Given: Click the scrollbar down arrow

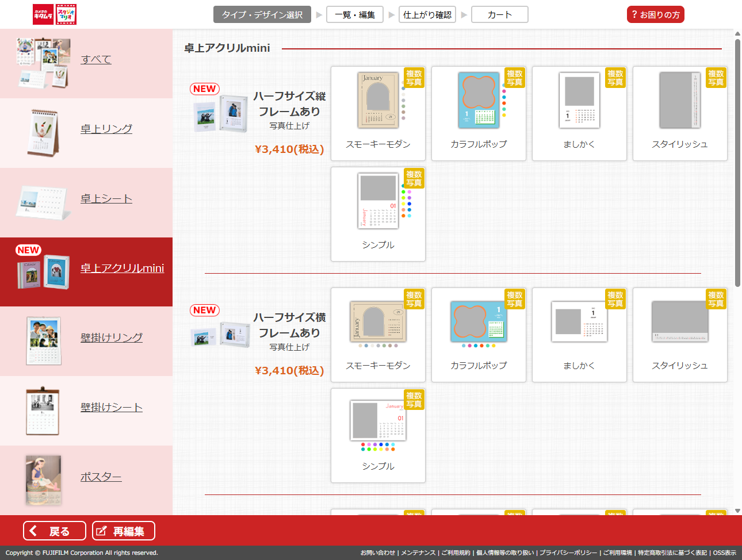Looking at the screenshot, I should pos(737,511).
